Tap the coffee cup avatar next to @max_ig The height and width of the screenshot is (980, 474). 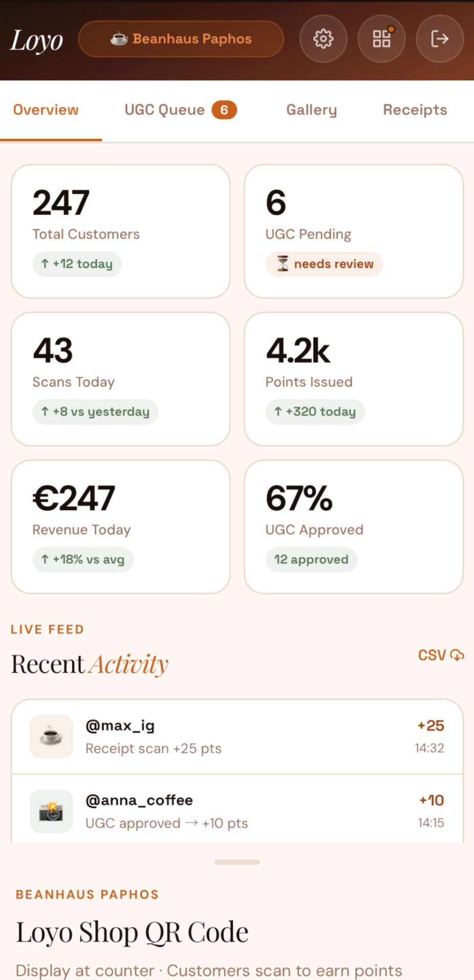(51, 737)
